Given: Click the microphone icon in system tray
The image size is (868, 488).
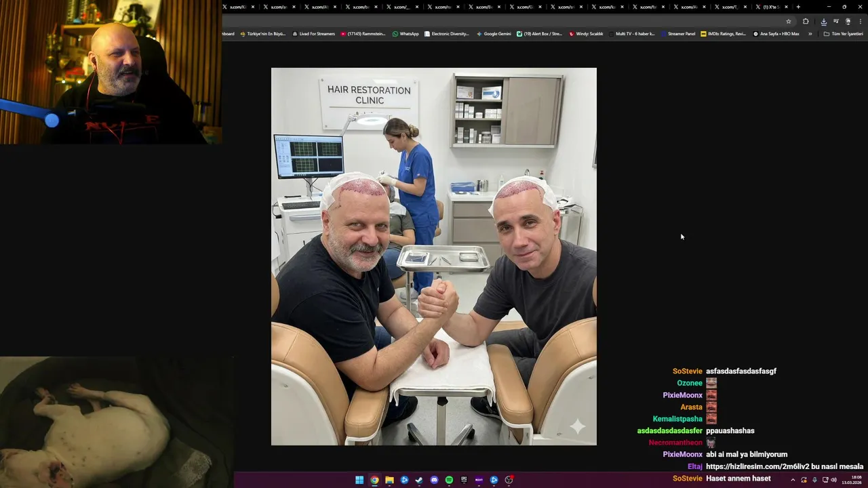Looking at the screenshot, I should tap(814, 480).
